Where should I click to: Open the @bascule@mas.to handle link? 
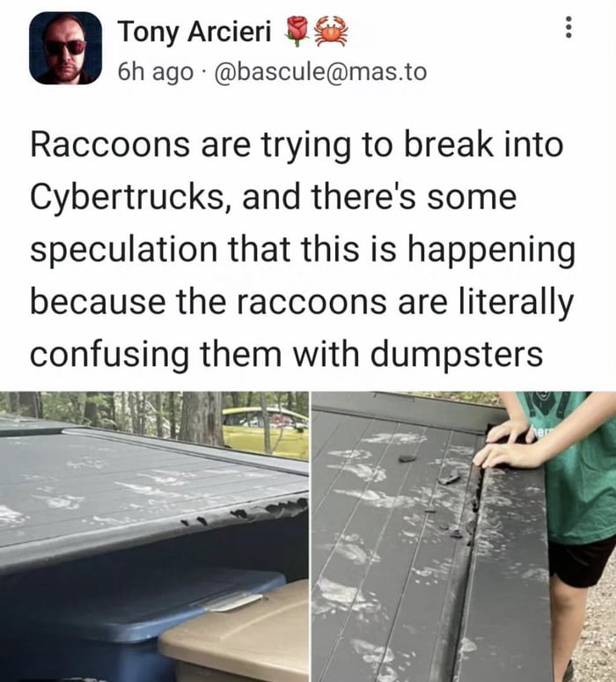coord(320,72)
